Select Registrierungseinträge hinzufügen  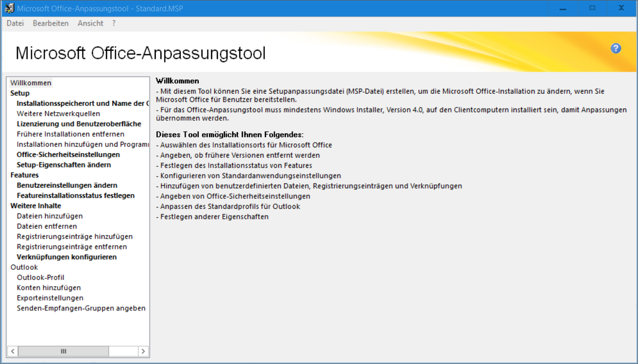pyautogui.click(x=75, y=237)
